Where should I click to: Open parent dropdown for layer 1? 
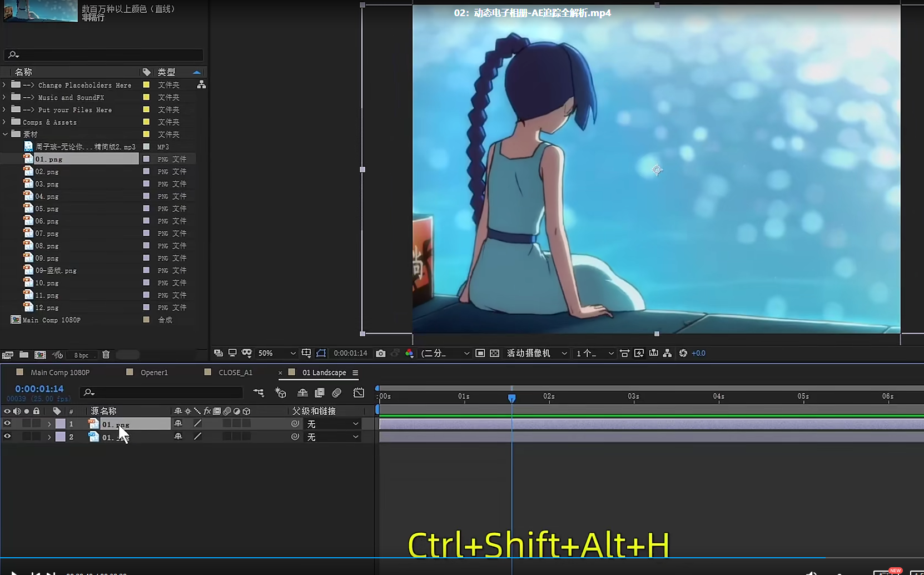(332, 424)
